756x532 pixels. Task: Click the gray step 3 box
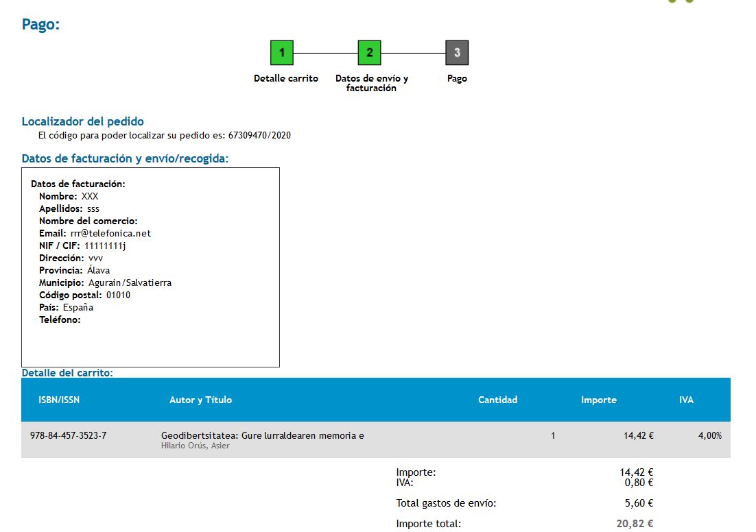pyautogui.click(x=457, y=53)
